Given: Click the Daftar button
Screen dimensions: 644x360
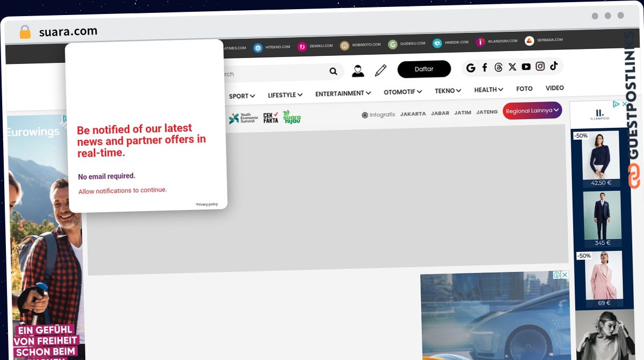Looking at the screenshot, I should 424,69.
